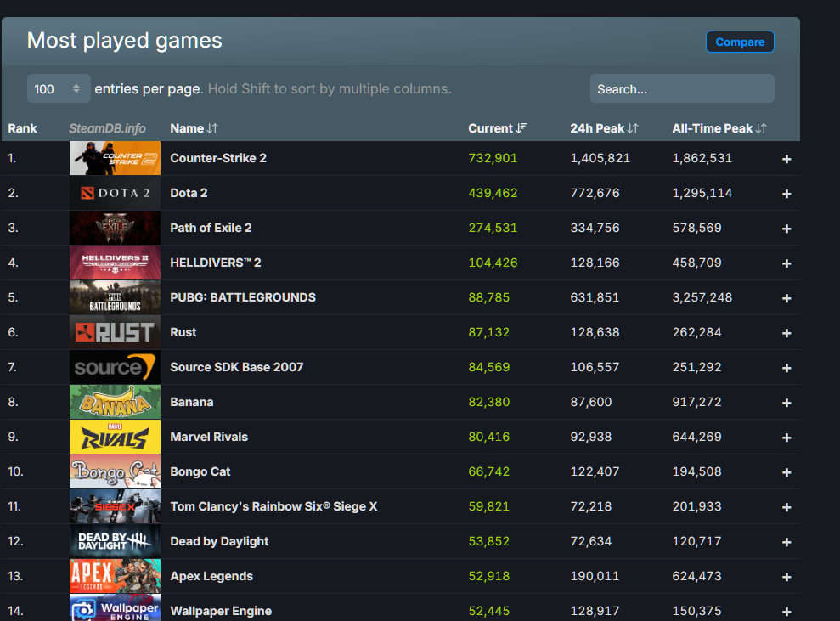Sort table by Name column
The width and height of the screenshot is (840, 621).
[x=194, y=128]
